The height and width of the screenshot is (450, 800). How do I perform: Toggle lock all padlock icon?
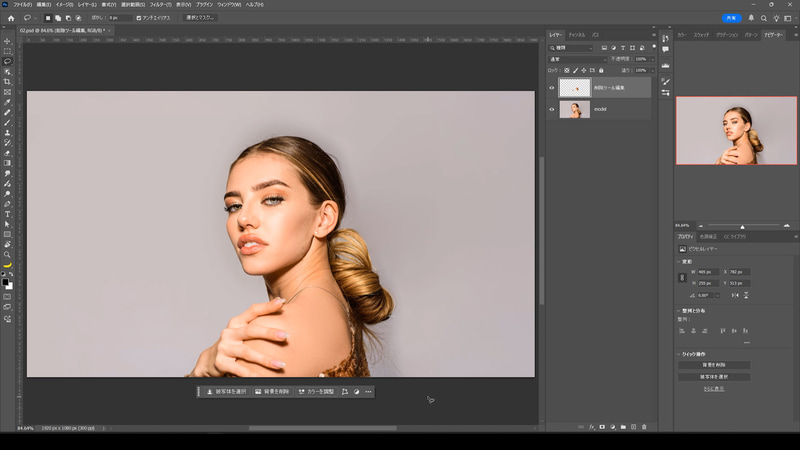(601, 70)
